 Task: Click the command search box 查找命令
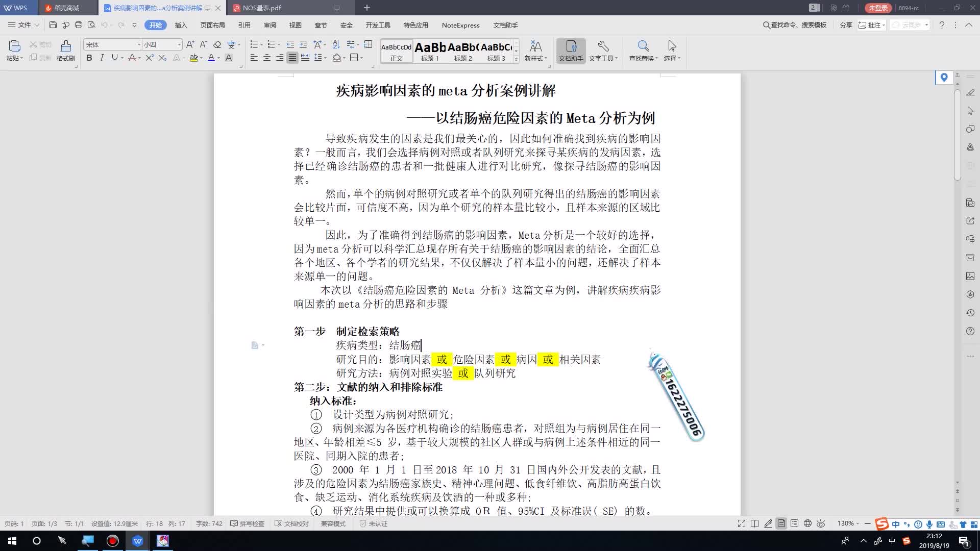click(795, 25)
